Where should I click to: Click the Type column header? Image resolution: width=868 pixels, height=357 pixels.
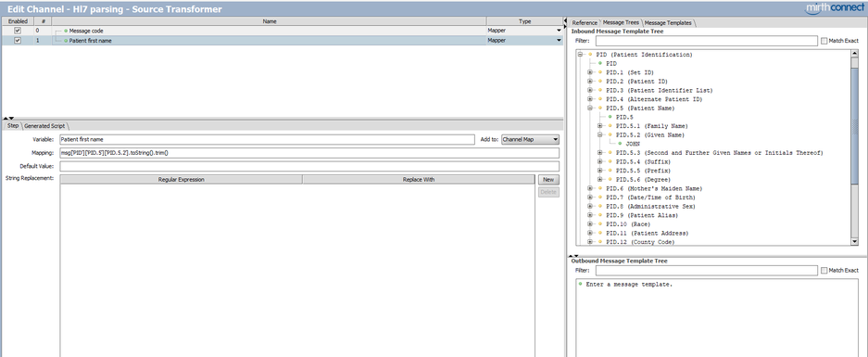pos(525,21)
